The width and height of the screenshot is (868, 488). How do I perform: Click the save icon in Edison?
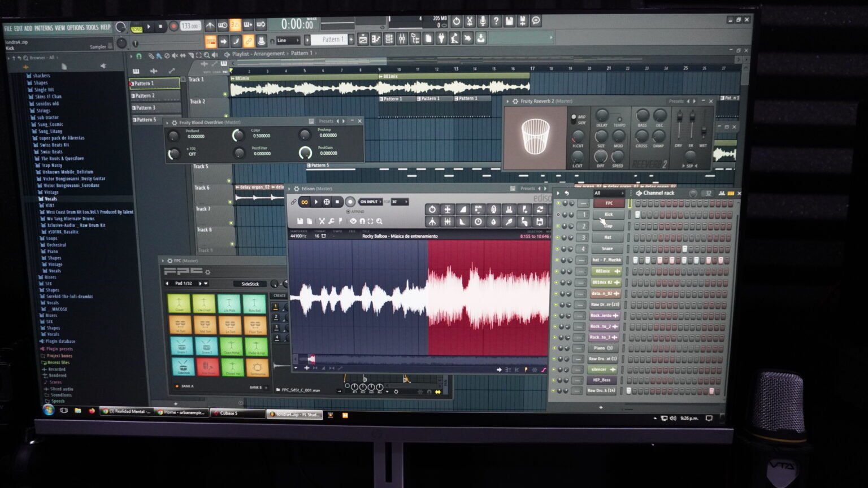click(300, 221)
